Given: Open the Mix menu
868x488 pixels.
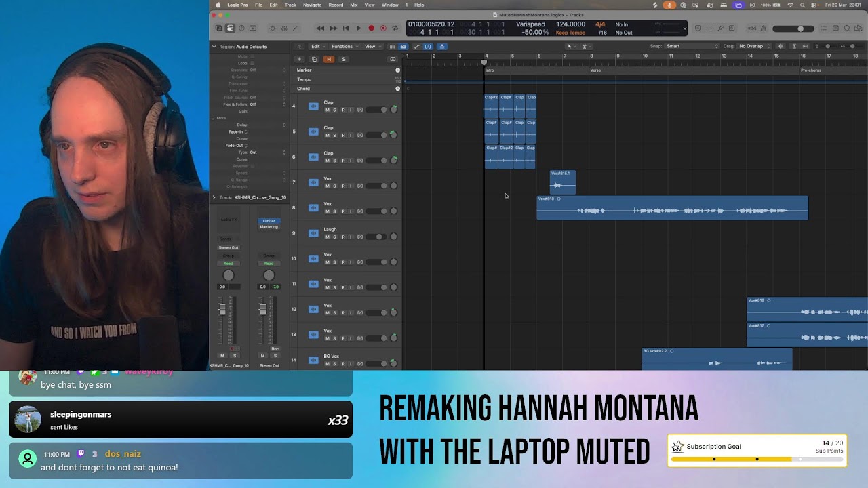Looking at the screenshot, I should 353,5.
